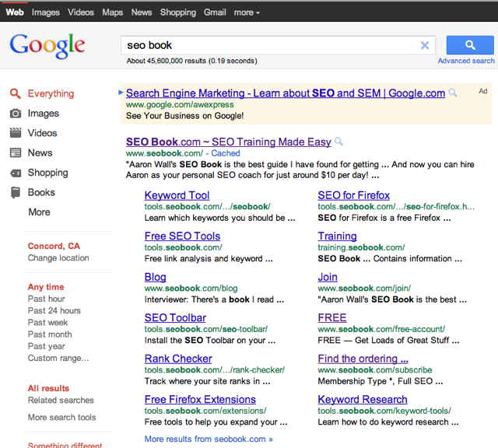
Task: Open the Search Engine Marketing ad link
Action: tap(286, 93)
